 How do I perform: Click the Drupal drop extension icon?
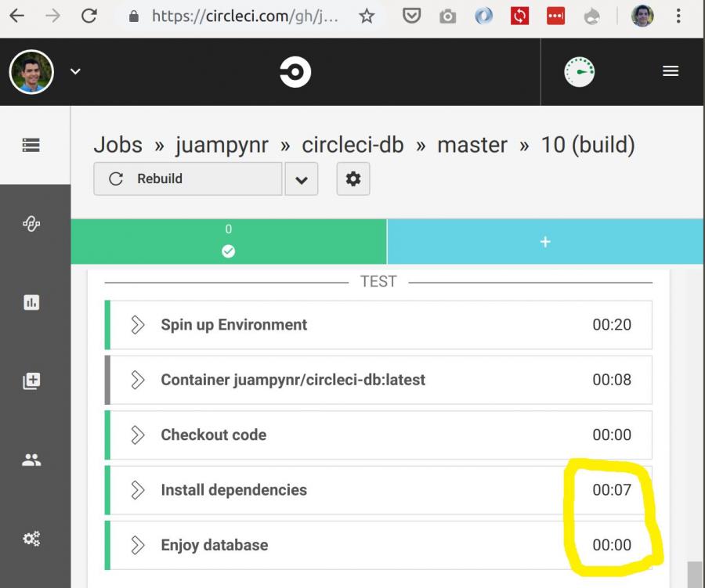[x=591, y=17]
